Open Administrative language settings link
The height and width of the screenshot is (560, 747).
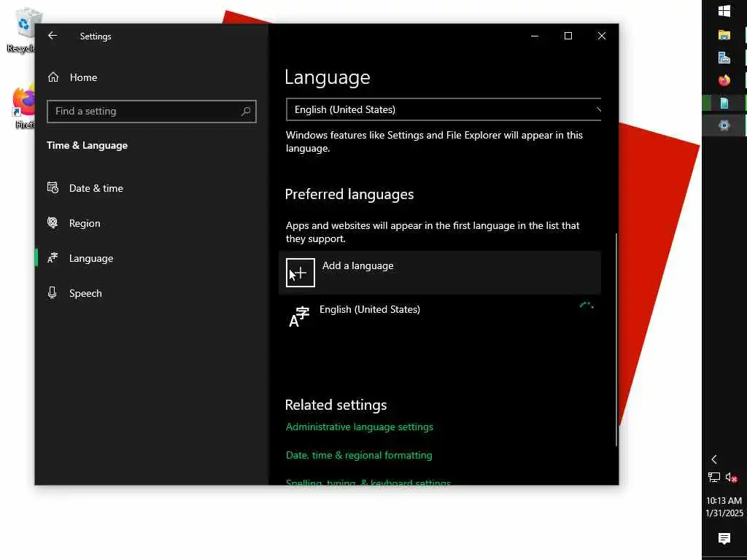pos(359,427)
